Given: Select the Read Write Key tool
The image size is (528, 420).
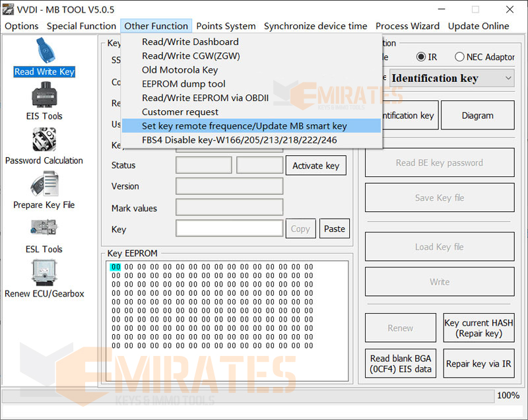Looking at the screenshot, I should click(44, 71).
